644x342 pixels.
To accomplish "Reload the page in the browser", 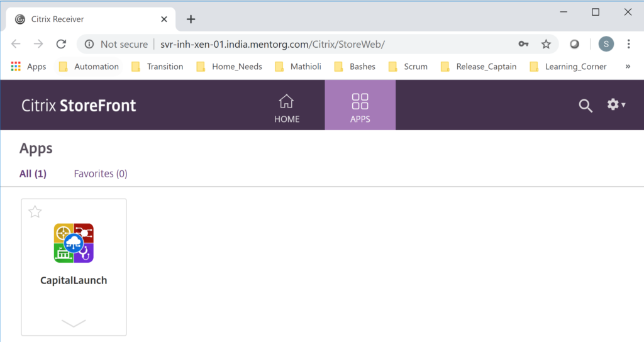I will [x=61, y=44].
